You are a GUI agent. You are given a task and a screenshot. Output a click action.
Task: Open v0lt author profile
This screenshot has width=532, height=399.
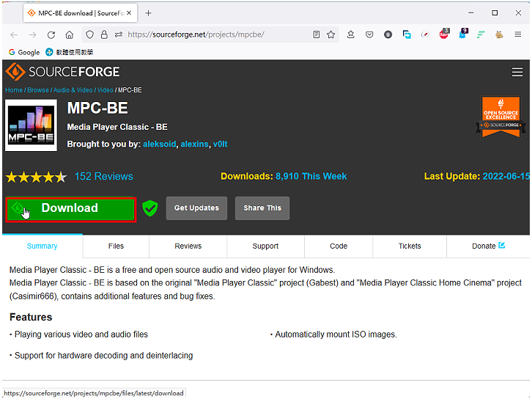click(x=220, y=144)
